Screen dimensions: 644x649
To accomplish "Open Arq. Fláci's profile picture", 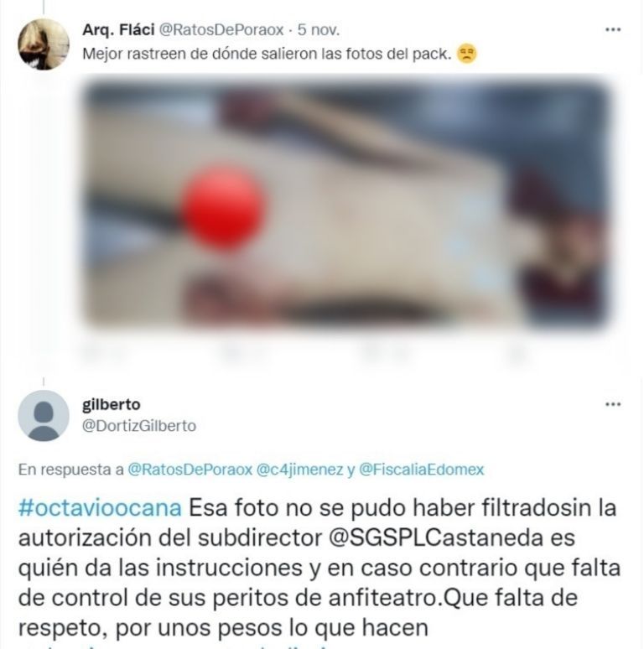I will [44, 44].
